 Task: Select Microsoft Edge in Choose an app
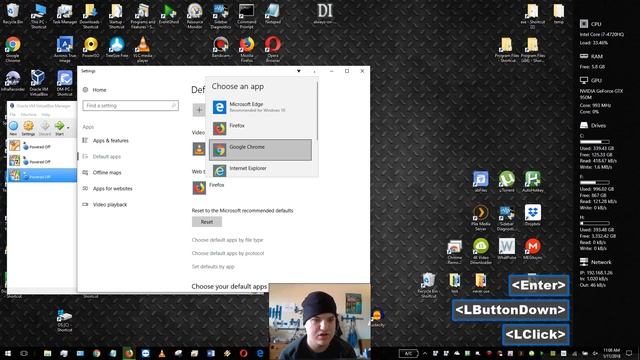click(260, 107)
